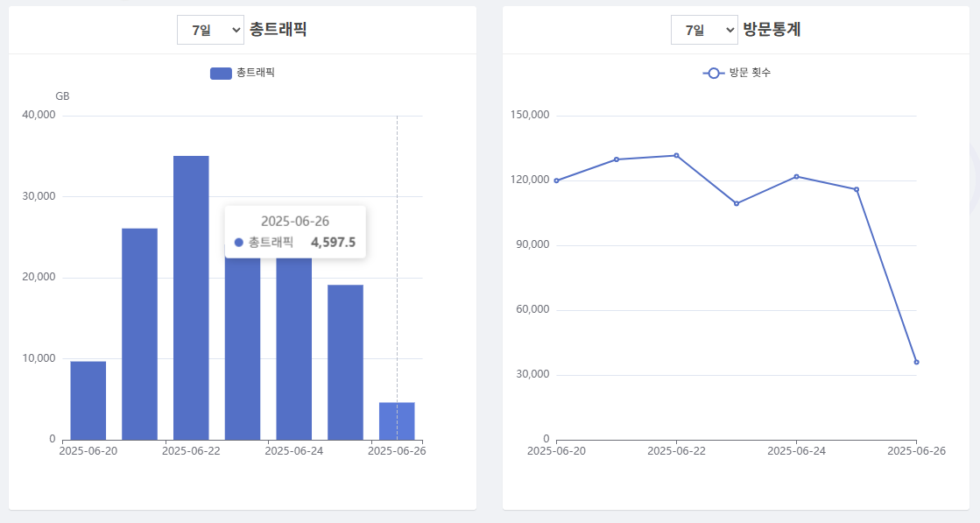Click the lowest visit point on 2025-06-26

click(916, 362)
